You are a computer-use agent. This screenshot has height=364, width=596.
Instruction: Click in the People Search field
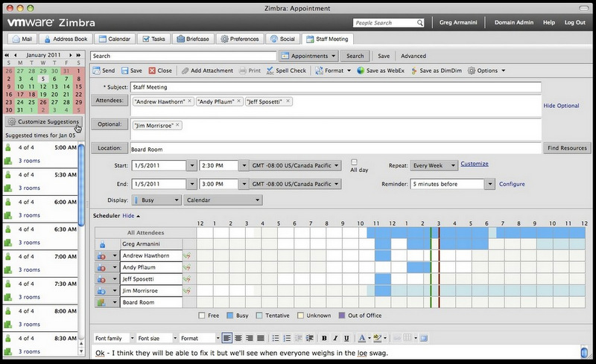click(384, 23)
